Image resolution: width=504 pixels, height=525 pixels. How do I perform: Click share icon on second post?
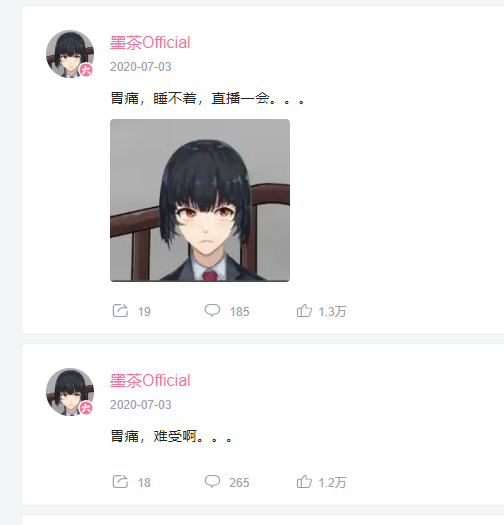(x=120, y=481)
